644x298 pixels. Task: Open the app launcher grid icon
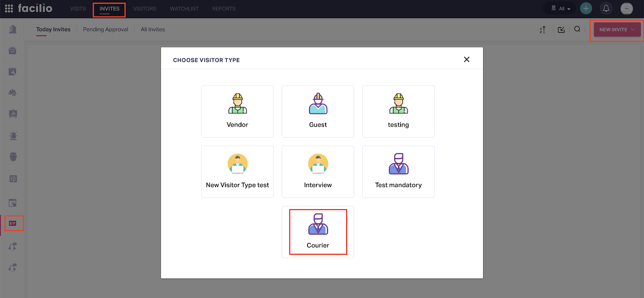(x=9, y=8)
